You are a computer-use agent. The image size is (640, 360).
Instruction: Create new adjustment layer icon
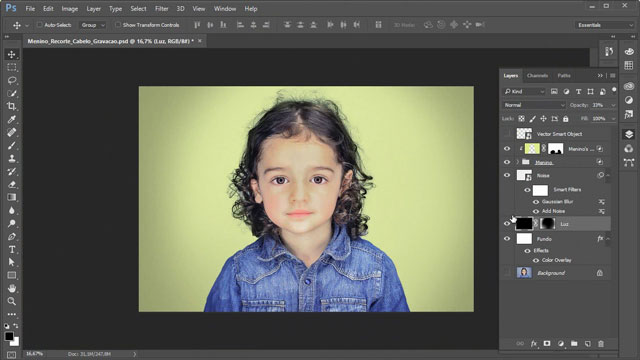pyautogui.click(x=560, y=344)
